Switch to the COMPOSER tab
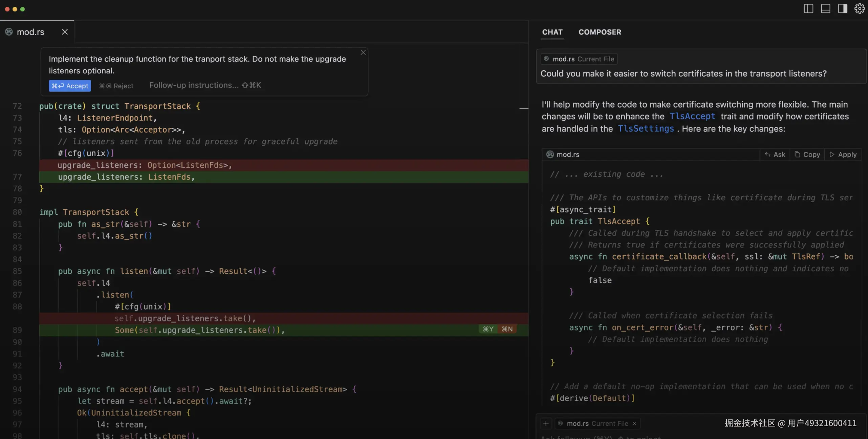This screenshot has width=868, height=439. pyautogui.click(x=600, y=32)
